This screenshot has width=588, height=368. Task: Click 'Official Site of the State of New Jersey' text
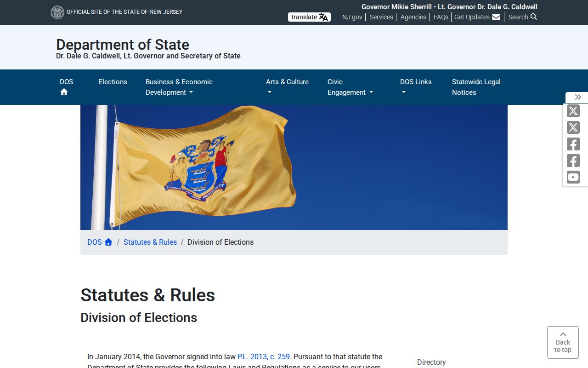[x=124, y=12]
